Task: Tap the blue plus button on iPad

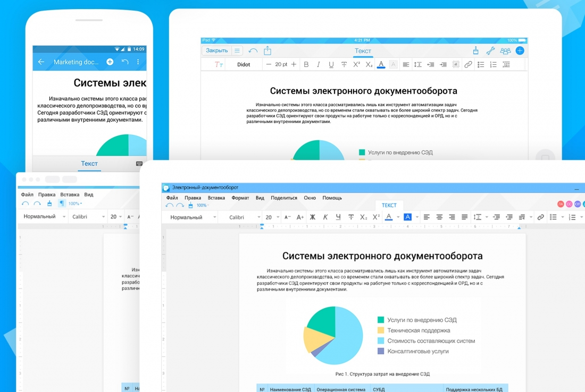Action: pyautogui.click(x=520, y=50)
